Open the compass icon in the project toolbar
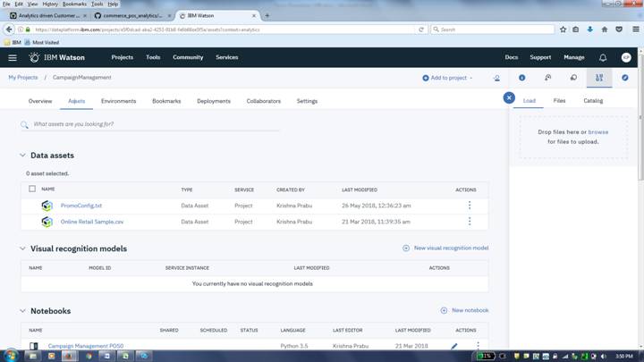The width and height of the screenshot is (644, 362). tap(624, 78)
